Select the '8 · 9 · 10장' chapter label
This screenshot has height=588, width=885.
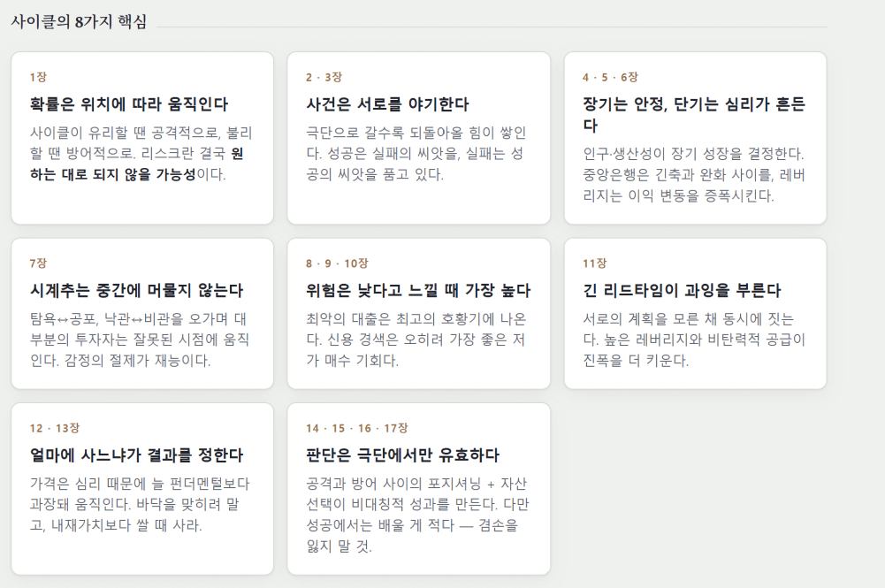[x=337, y=263]
